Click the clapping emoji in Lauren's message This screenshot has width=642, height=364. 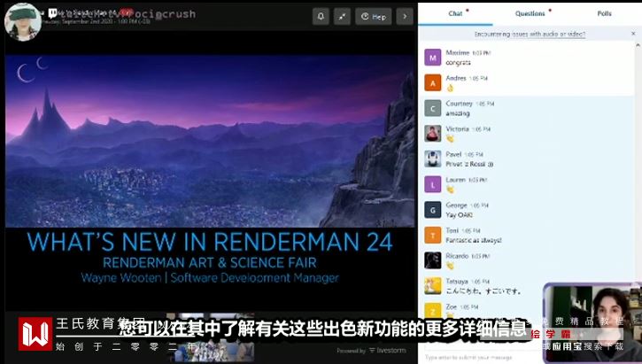(x=450, y=190)
